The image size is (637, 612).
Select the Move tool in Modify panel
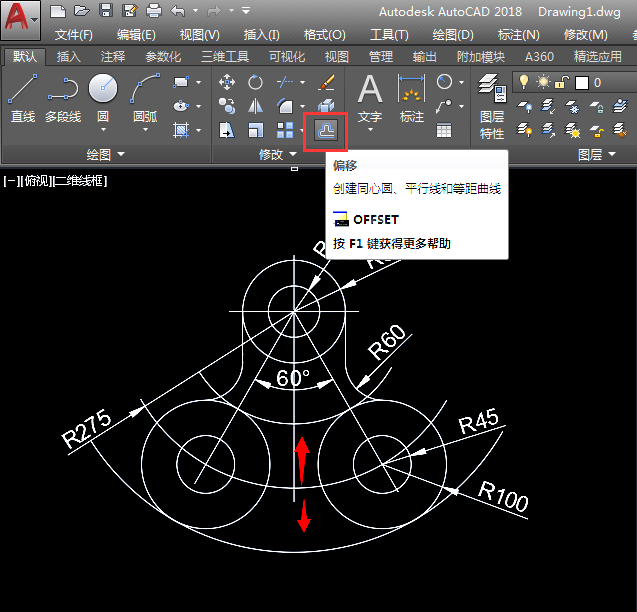click(x=227, y=82)
